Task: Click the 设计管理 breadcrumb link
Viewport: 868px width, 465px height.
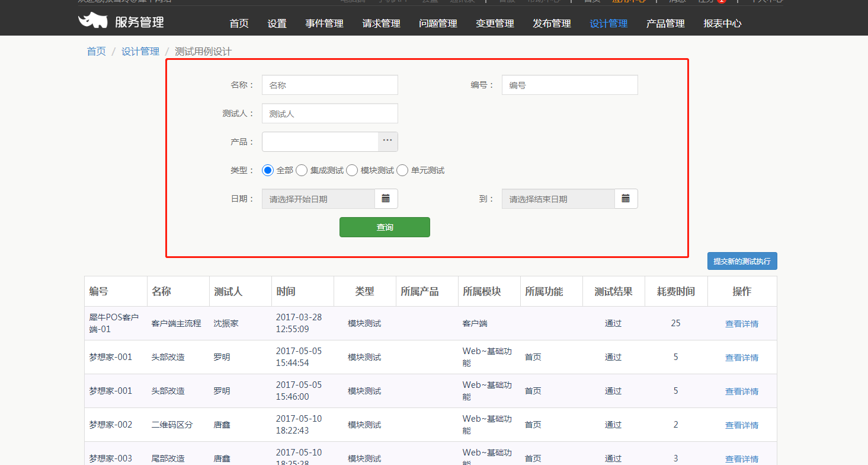Action: (x=140, y=52)
